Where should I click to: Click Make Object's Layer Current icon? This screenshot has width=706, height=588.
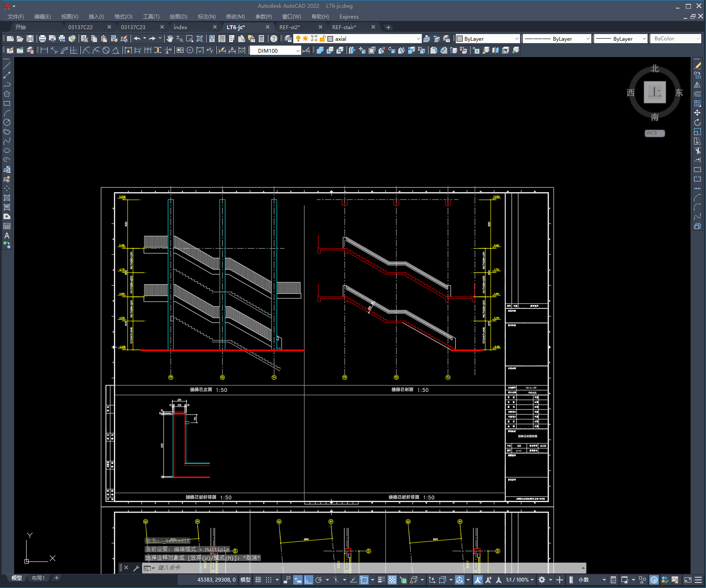coord(427,39)
